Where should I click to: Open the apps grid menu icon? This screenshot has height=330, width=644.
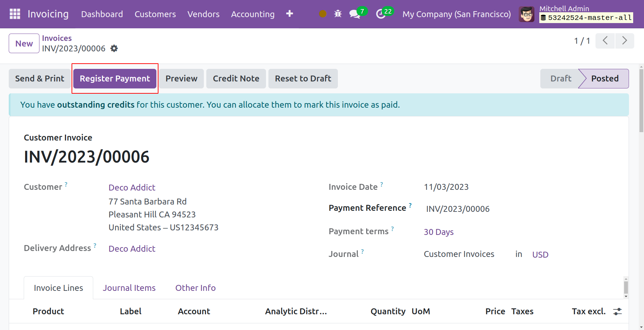coord(15,14)
